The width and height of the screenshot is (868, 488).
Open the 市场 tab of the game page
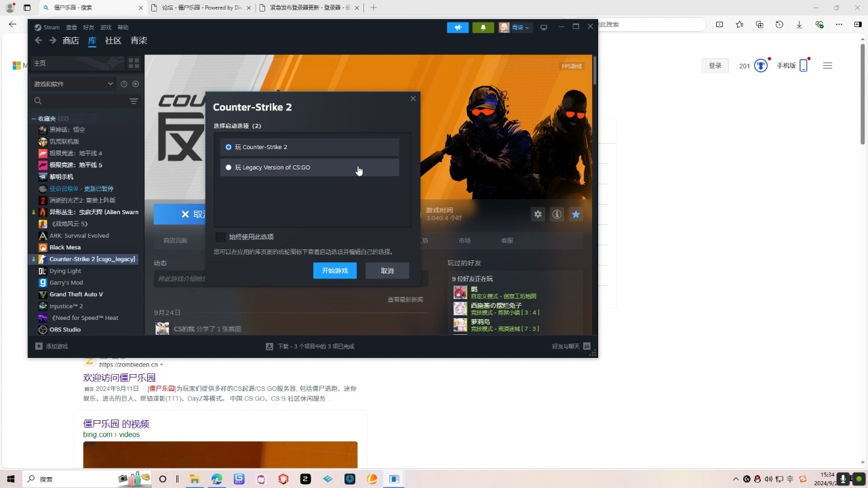tap(465, 241)
